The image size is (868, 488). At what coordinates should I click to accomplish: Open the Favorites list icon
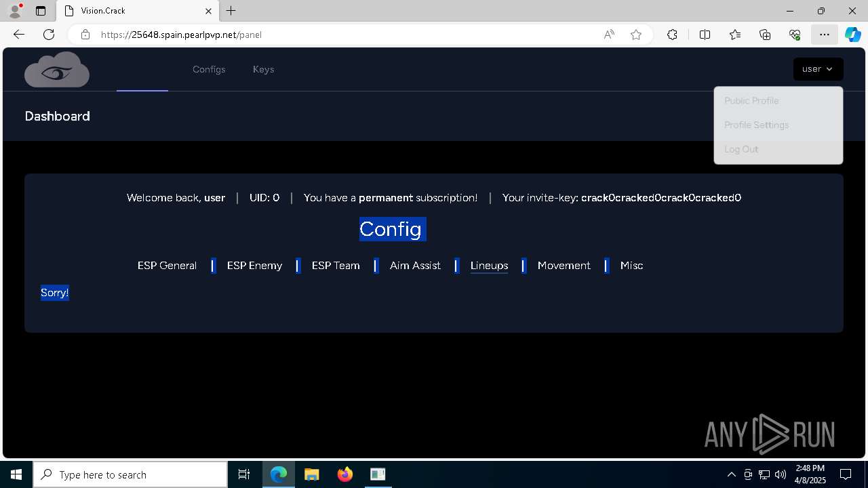coord(735,35)
